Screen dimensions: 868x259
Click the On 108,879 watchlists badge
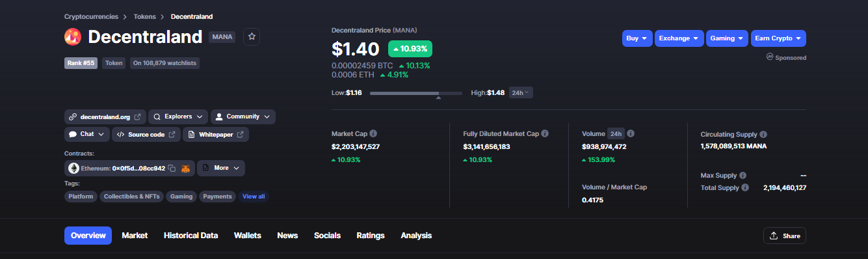tap(164, 63)
